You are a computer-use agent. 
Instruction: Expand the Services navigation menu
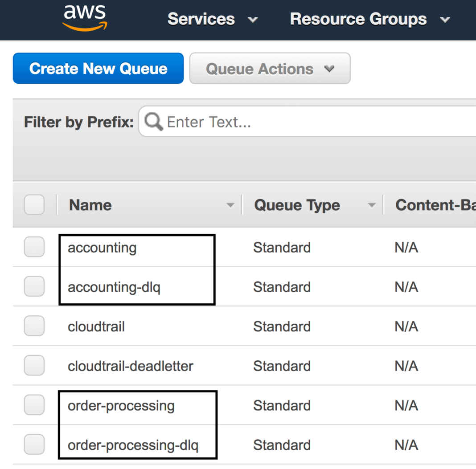[201, 20]
